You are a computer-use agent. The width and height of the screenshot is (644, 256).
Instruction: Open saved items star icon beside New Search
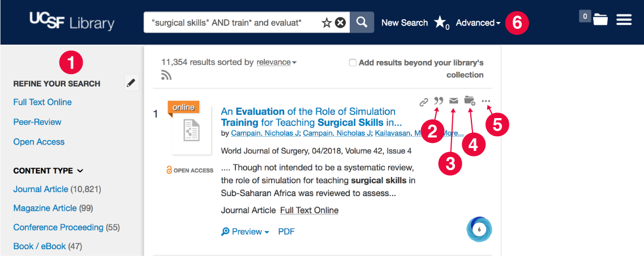(x=441, y=23)
